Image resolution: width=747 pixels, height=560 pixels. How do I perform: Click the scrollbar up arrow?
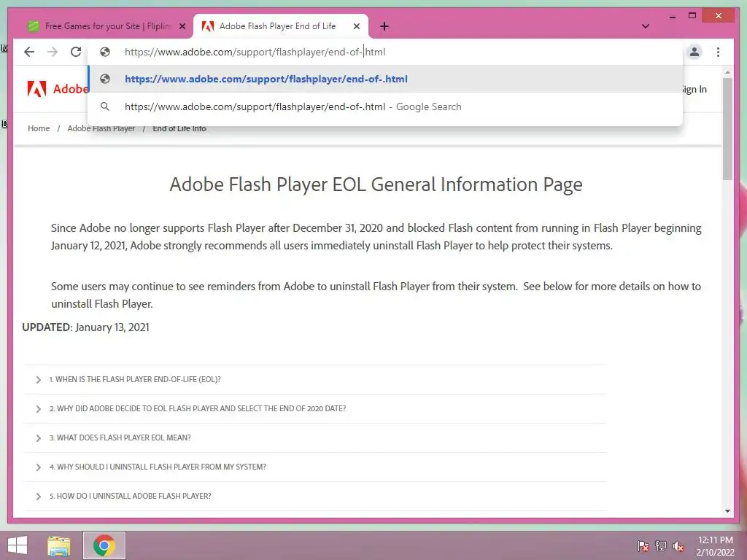click(x=727, y=72)
